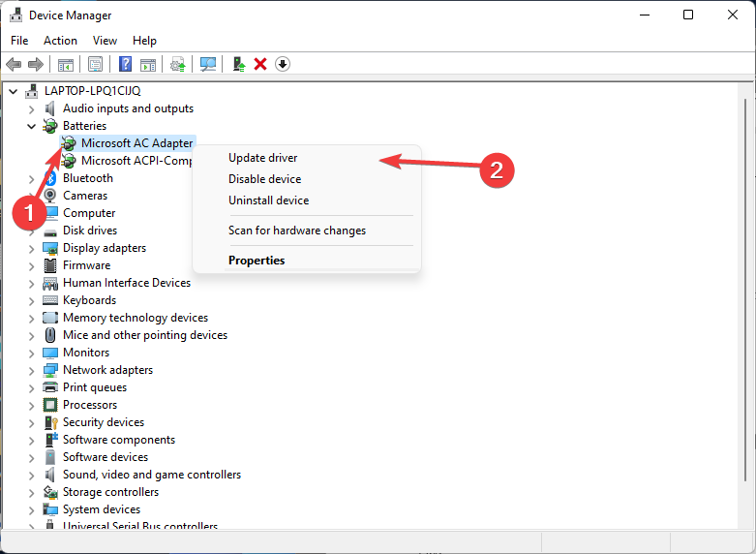Expand the System devices category

[32, 509]
